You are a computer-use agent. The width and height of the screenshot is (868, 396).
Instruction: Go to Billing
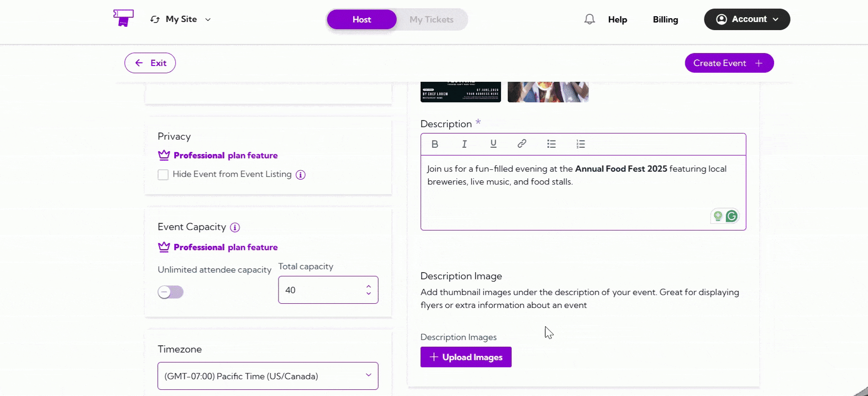coord(666,20)
